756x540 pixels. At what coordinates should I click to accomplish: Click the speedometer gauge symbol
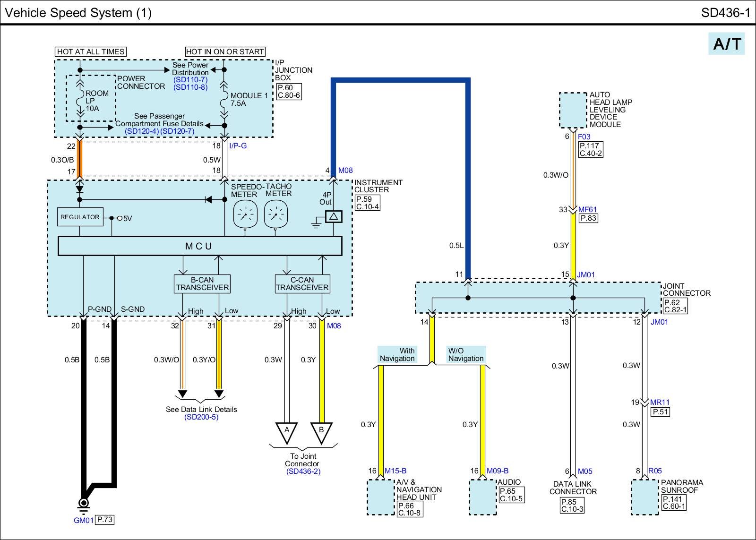[245, 214]
